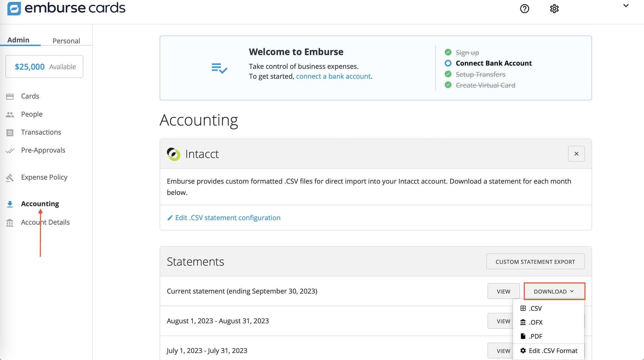Viewport: 644px width, 360px height.
Task: Click the Transactions sidebar icon
Action: point(10,132)
